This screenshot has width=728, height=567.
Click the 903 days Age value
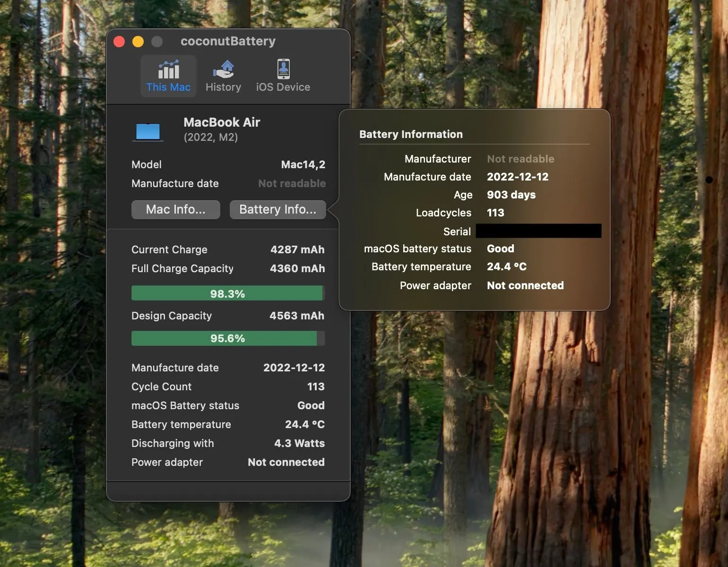511,195
